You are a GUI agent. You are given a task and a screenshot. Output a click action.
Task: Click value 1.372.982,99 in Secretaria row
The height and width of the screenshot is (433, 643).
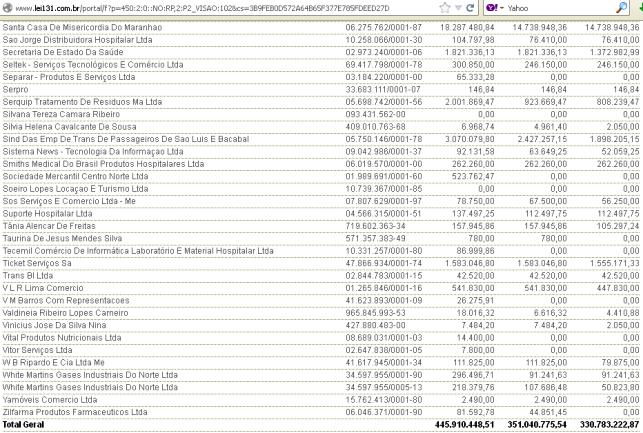click(614, 52)
